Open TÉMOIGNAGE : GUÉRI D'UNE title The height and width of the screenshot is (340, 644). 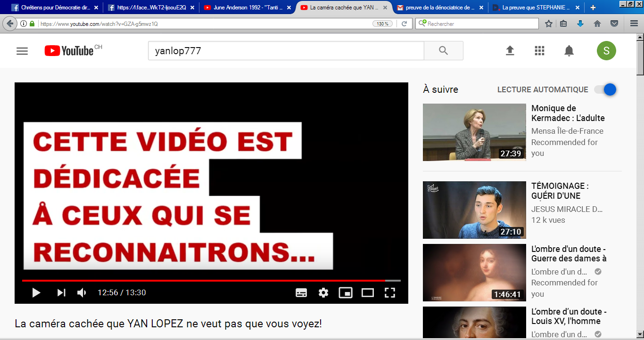(x=560, y=191)
